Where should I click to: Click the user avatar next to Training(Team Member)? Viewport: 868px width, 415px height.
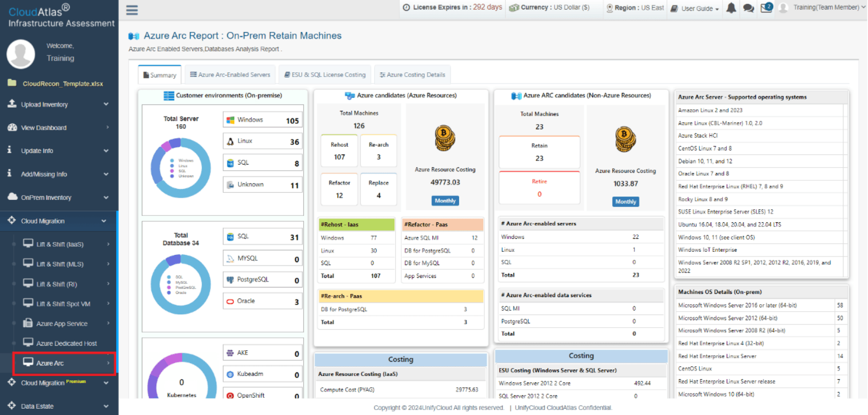[784, 7]
